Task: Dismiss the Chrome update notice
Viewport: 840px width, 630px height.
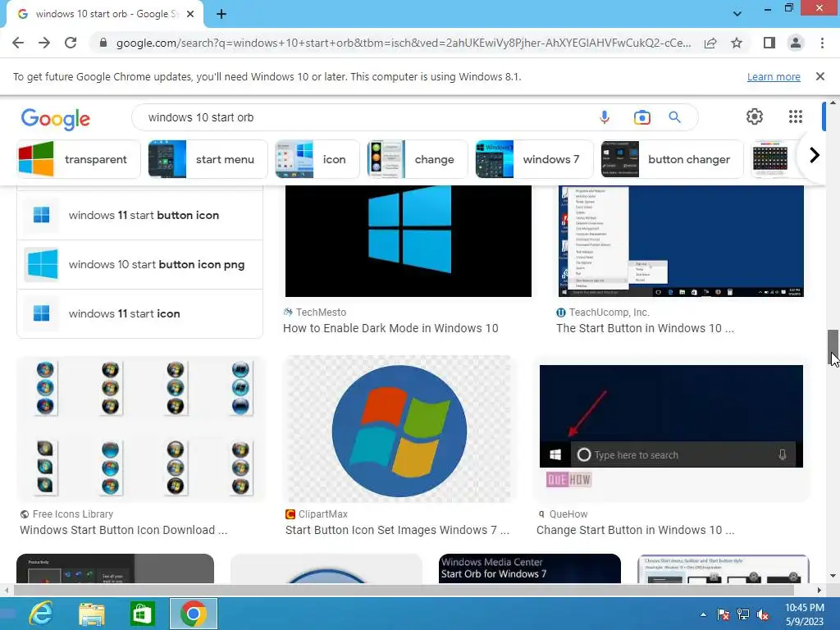Action: click(x=819, y=76)
